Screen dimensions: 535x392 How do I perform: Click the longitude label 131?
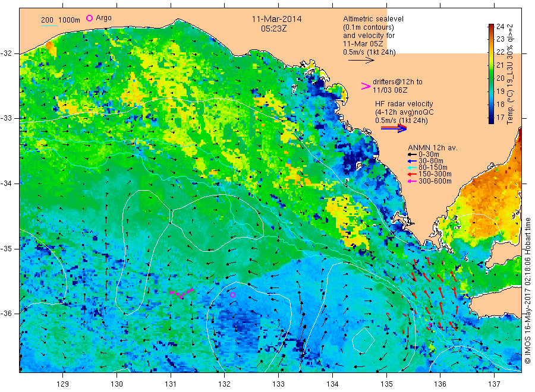(x=171, y=384)
